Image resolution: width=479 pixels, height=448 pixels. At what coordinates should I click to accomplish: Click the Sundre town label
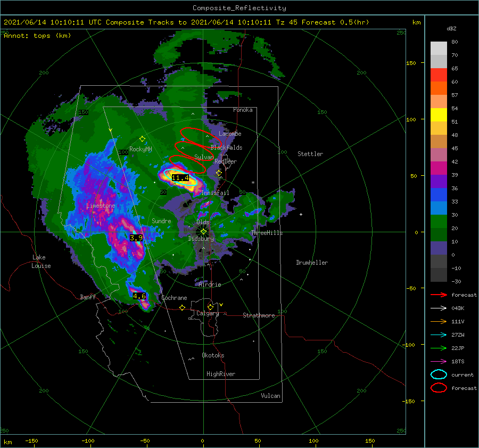pyautogui.click(x=161, y=221)
